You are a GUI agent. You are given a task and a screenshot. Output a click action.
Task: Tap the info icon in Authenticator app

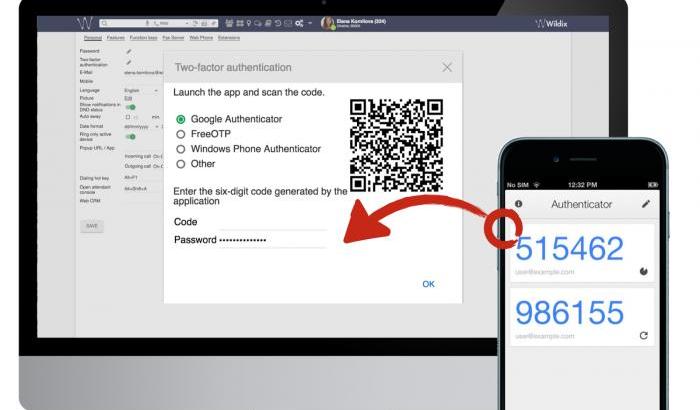coord(518,204)
